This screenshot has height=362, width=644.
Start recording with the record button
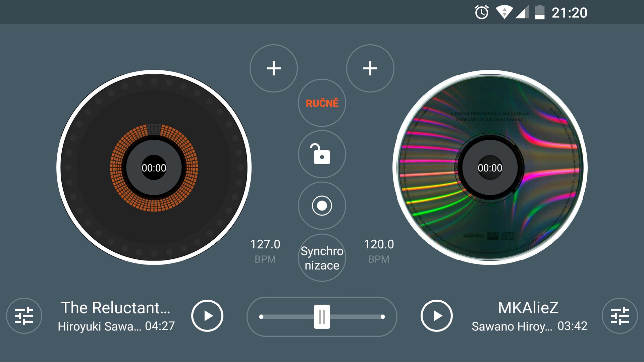click(322, 205)
